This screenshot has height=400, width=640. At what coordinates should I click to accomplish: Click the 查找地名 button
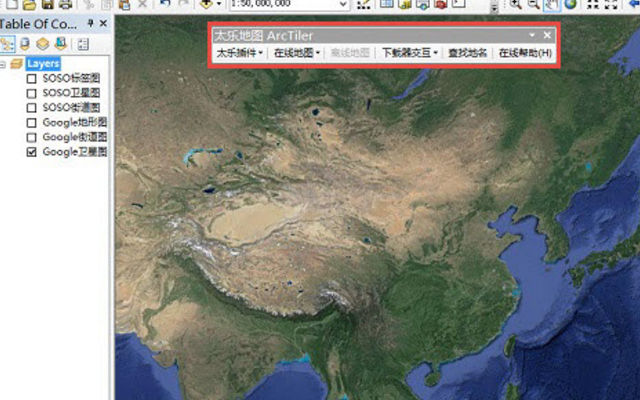point(468,53)
